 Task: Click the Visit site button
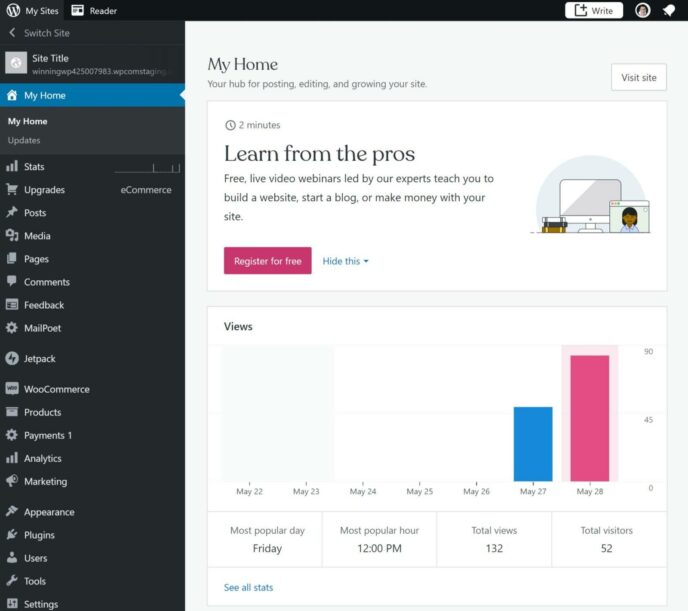point(639,78)
